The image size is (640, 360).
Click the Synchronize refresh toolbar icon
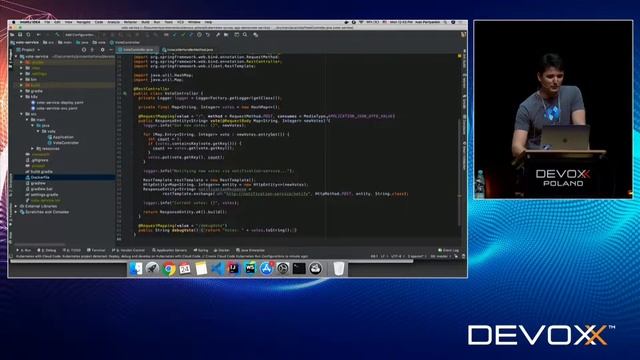click(28, 35)
